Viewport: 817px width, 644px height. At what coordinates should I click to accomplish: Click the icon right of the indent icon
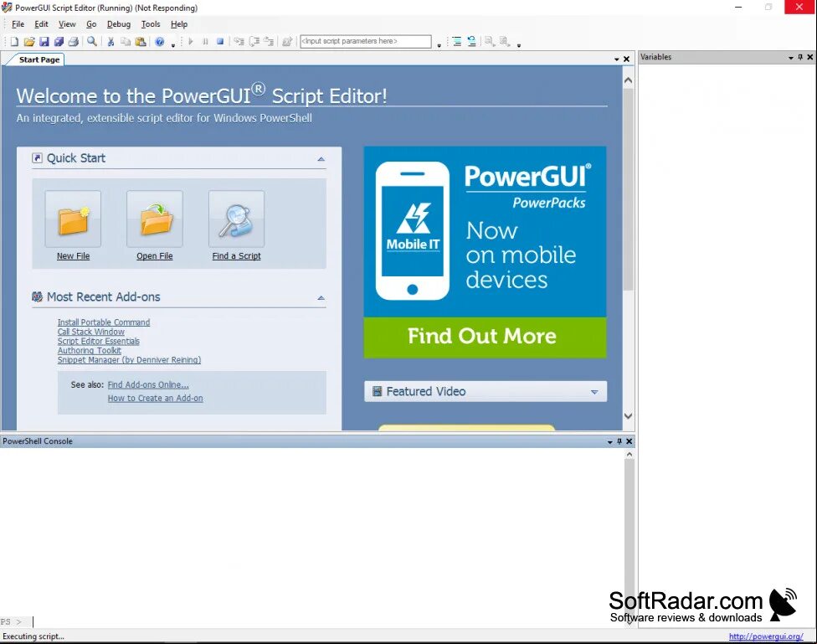(x=471, y=42)
